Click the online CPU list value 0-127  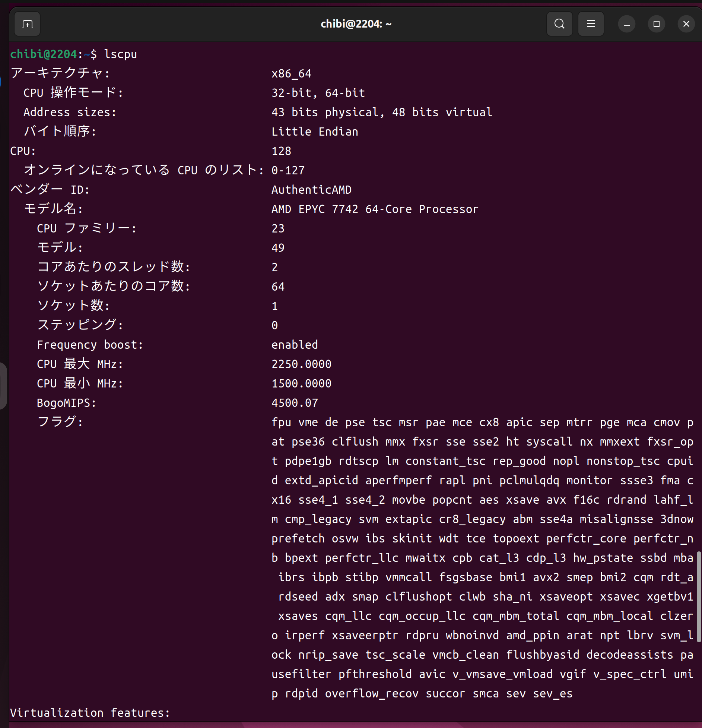[x=288, y=171]
